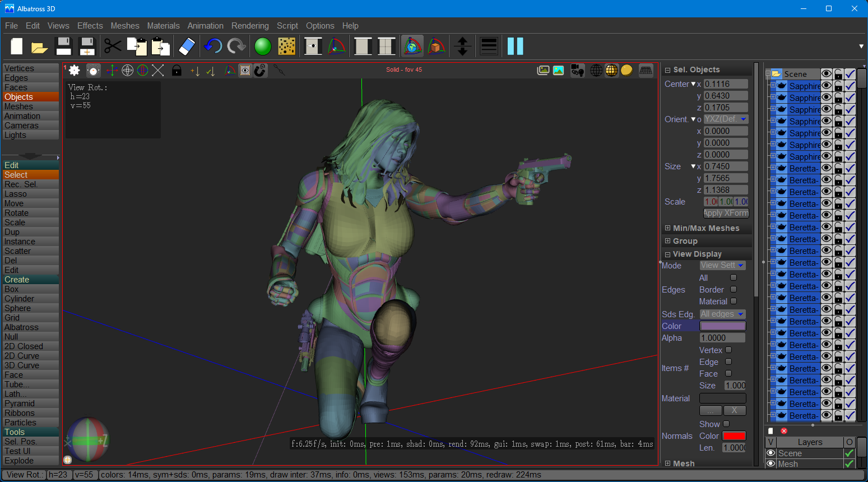
Task: Select the black wireframe globe icon
Action: (596, 70)
